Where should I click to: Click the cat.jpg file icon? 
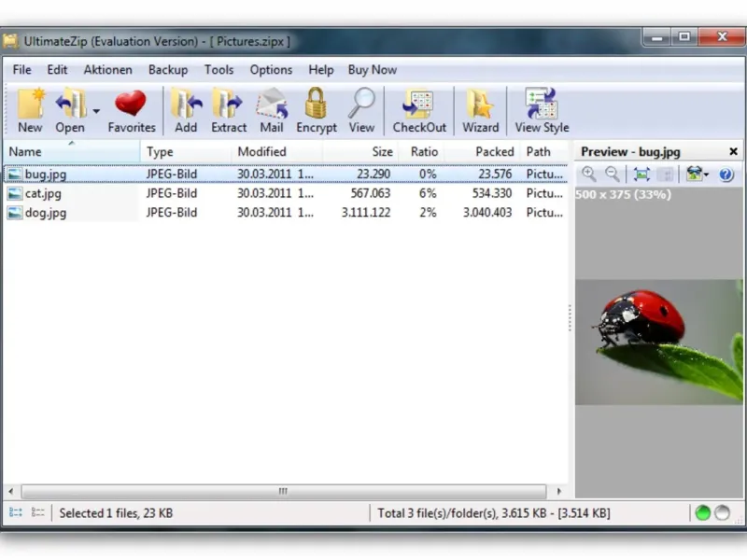pyautogui.click(x=14, y=193)
